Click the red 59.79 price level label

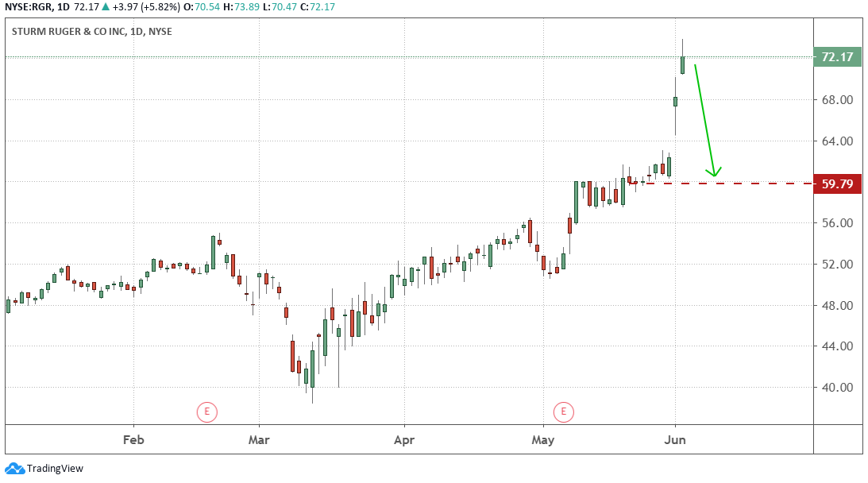point(837,184)
